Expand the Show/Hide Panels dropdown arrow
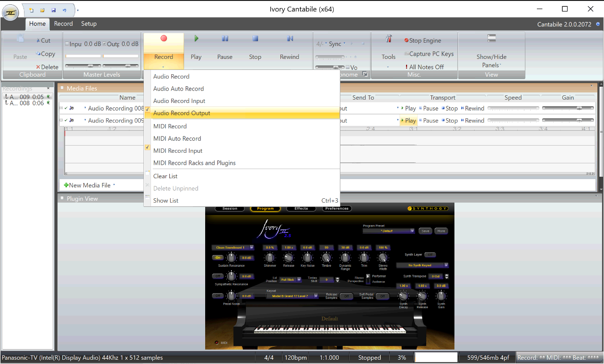This screenshot has width=604, height=364. pos(500,65)
